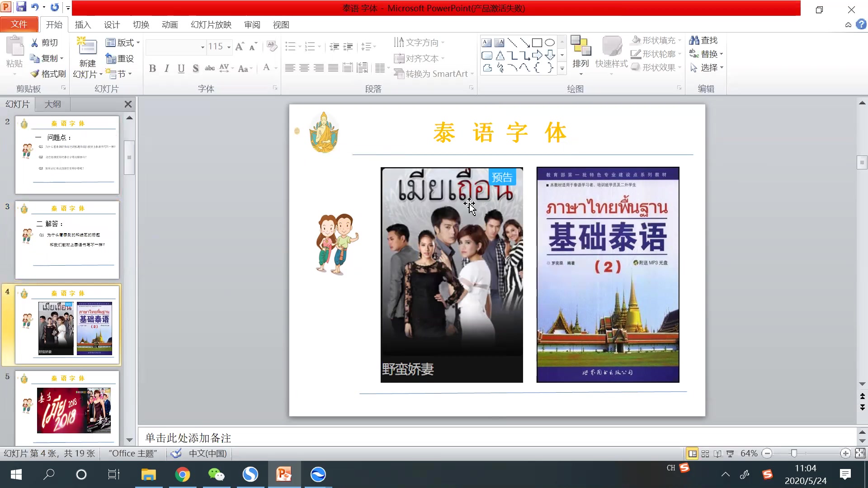Click the increase font size icon
Image resolution: width=868 pixels, height=488 pixels.
(240, 46)
